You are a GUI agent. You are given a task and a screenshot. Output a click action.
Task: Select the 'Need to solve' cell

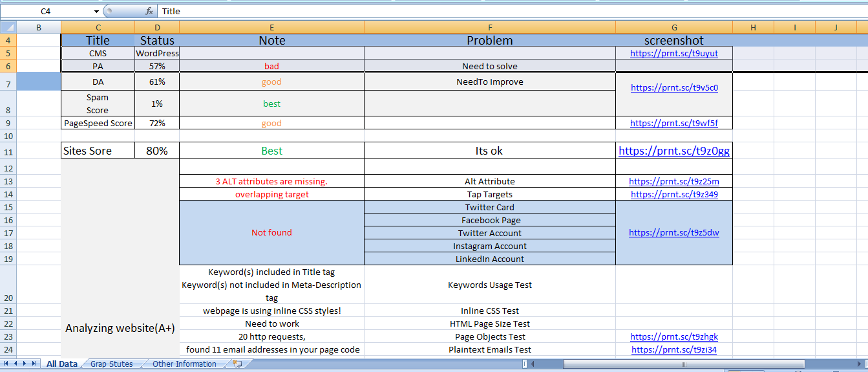(x=490, y=66)
